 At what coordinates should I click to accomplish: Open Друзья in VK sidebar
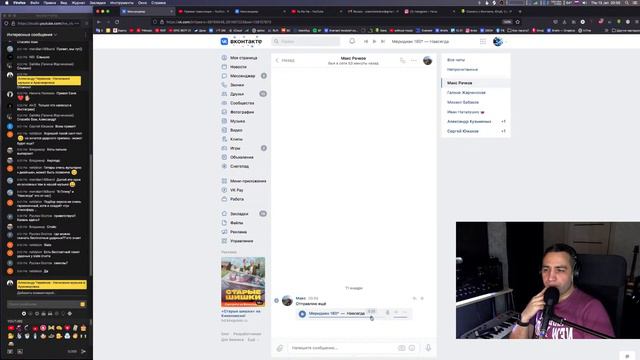(237, 94)
